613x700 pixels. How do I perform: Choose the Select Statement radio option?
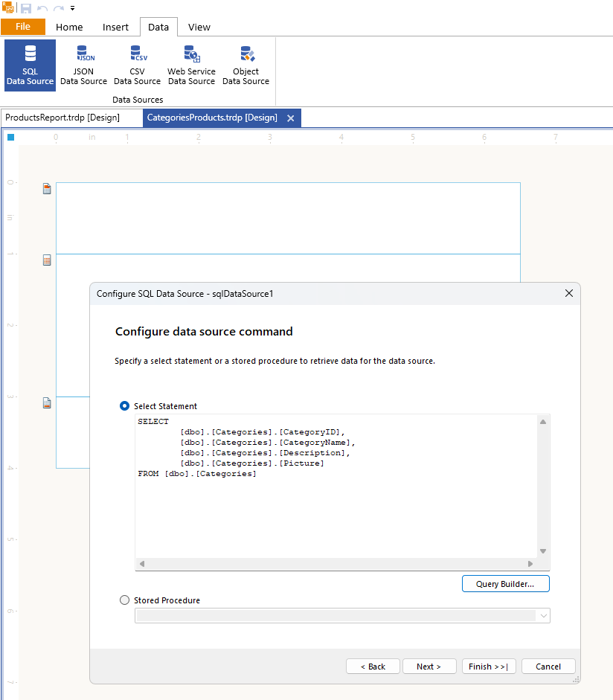pos(124,406)
